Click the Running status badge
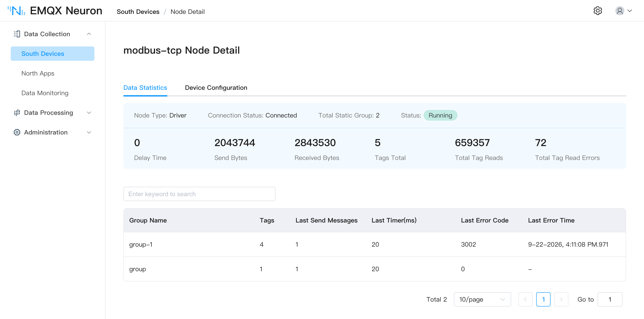This screenshot has width=644, height=319. pos(440,115)
